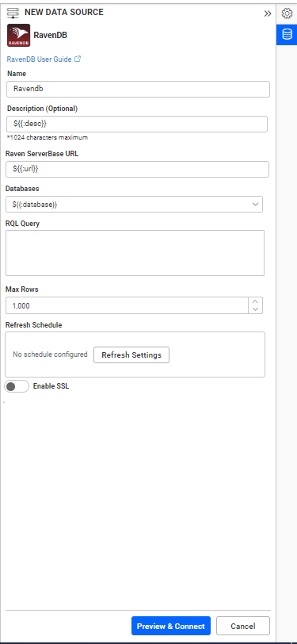Open the Databases dropdown
Image resolution: width=297 pixels, height=644 pixels.
pos(134,204)
